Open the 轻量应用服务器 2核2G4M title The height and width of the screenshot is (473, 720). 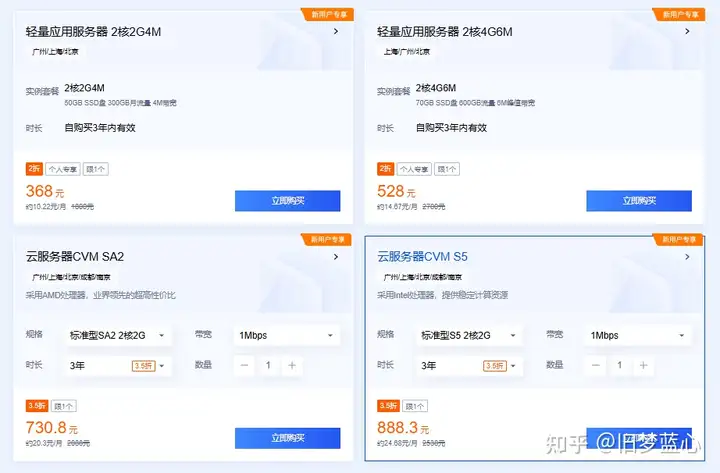(93, 32)
